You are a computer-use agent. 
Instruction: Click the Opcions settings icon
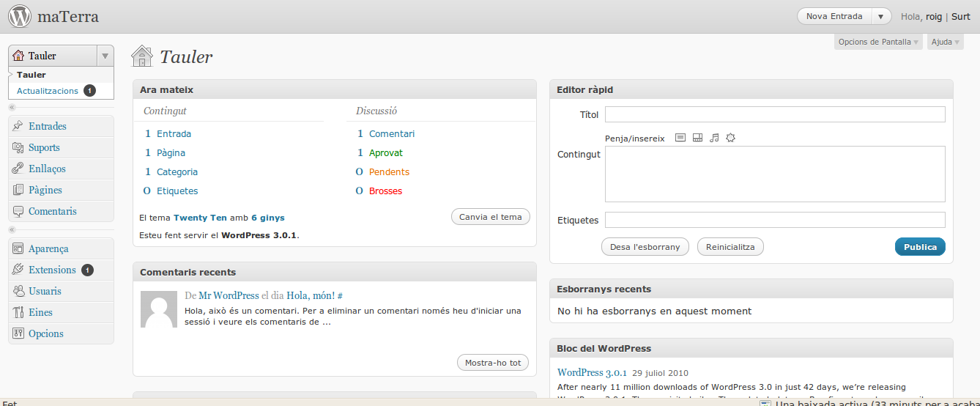click(18, 333)
